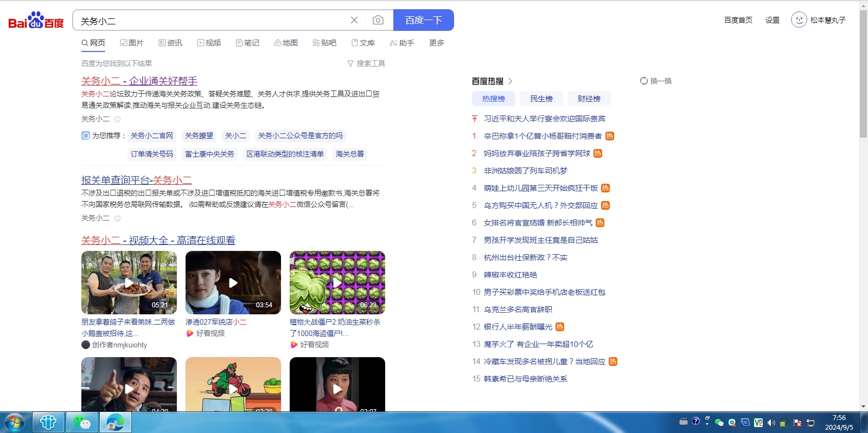Viewport: 868px width, 433px height.
Task: Open 设置 menu
Action: tap(773, 20)
